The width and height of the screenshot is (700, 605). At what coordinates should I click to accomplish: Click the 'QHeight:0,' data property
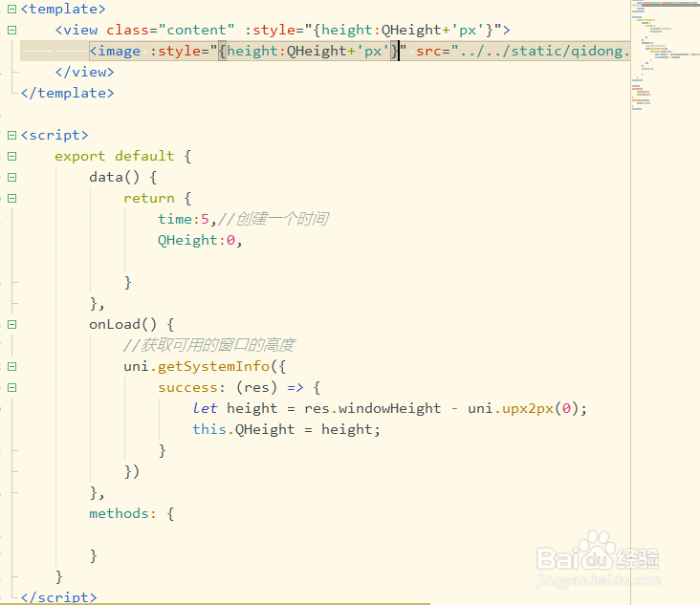tap(200, 240)
